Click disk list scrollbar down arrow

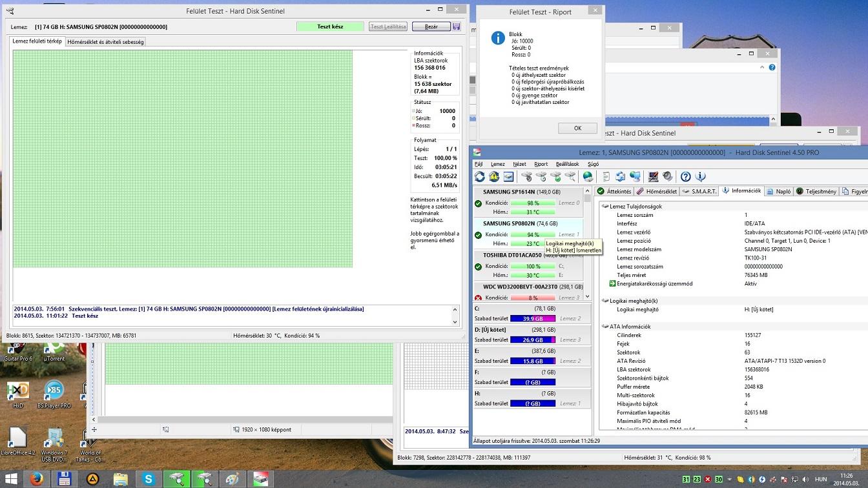(x=587, y=296)
